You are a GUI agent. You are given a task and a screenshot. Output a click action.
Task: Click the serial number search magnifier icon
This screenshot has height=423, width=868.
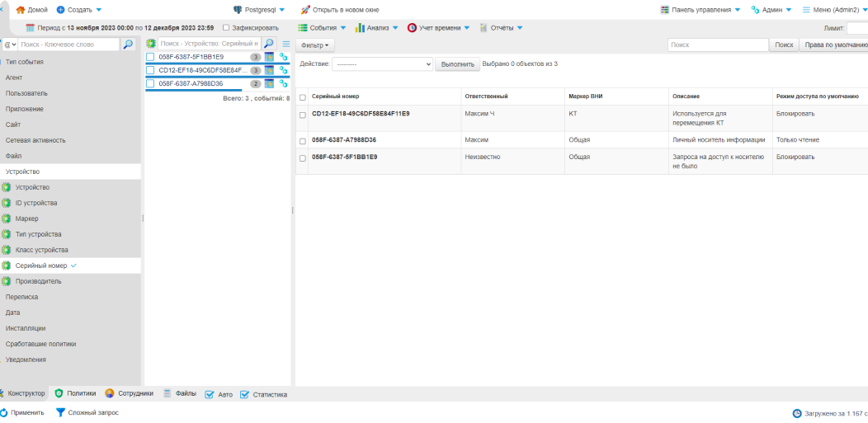coord(269,44)
